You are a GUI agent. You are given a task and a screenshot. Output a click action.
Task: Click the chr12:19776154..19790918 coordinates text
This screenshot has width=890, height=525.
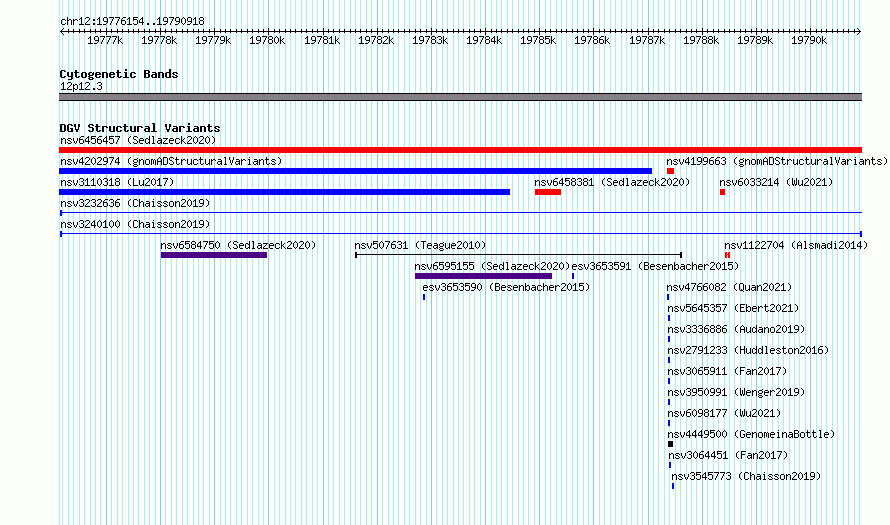pos(132,21)
